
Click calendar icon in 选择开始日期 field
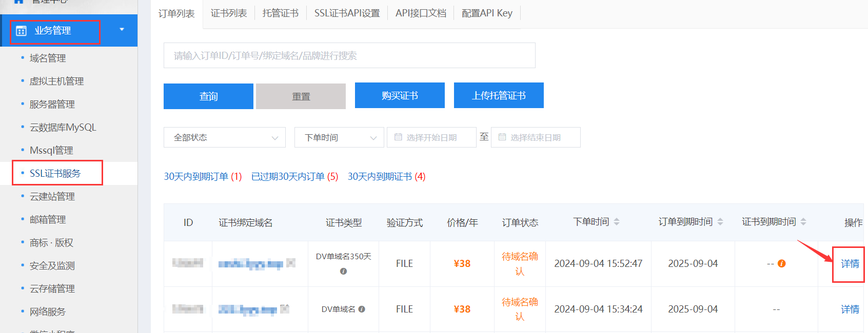[x=398, y=137]
